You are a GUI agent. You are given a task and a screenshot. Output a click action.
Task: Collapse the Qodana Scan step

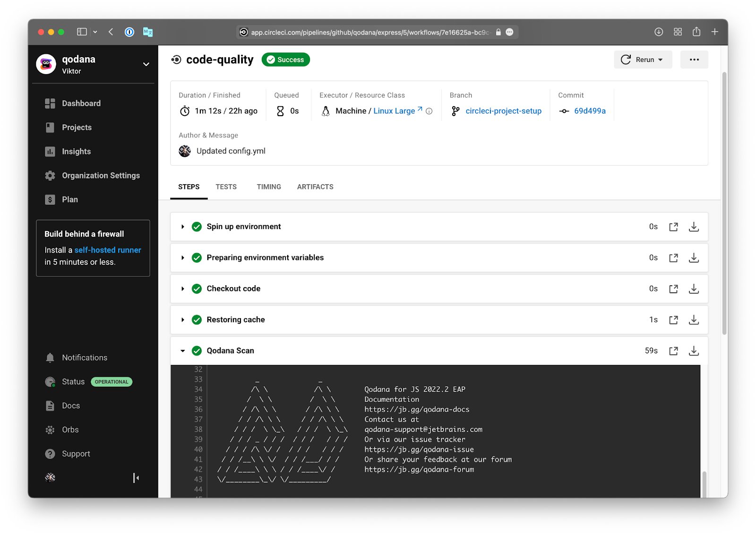point(183,350)
